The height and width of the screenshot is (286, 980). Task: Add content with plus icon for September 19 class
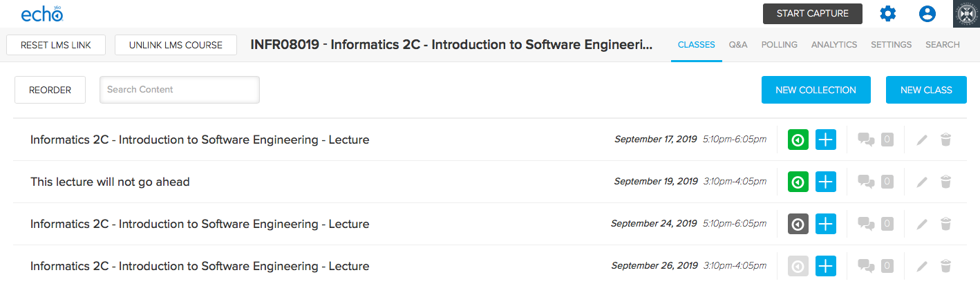pyautogui.click(x=826, y=182)
